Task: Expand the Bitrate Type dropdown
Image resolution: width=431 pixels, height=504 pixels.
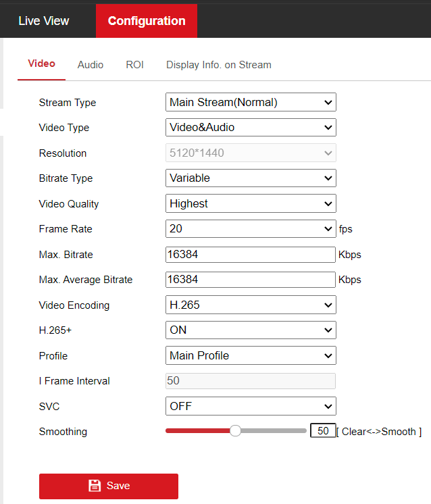Action: (251, 178)
